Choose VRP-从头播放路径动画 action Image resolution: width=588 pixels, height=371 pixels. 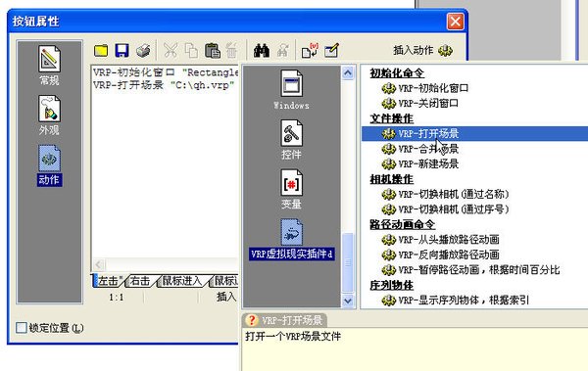(440, 240)
